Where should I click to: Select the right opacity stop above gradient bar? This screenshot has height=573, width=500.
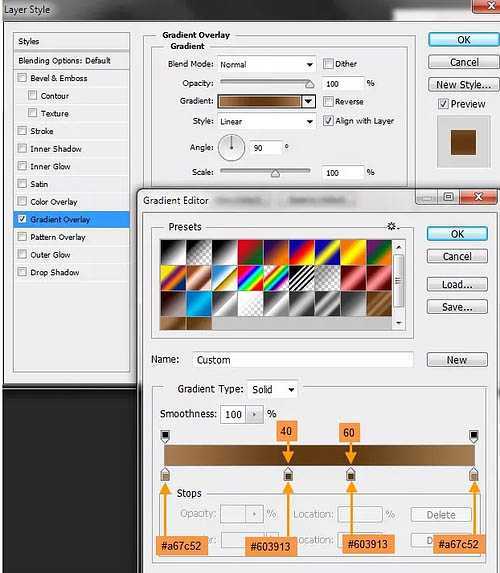coord(474,436)
